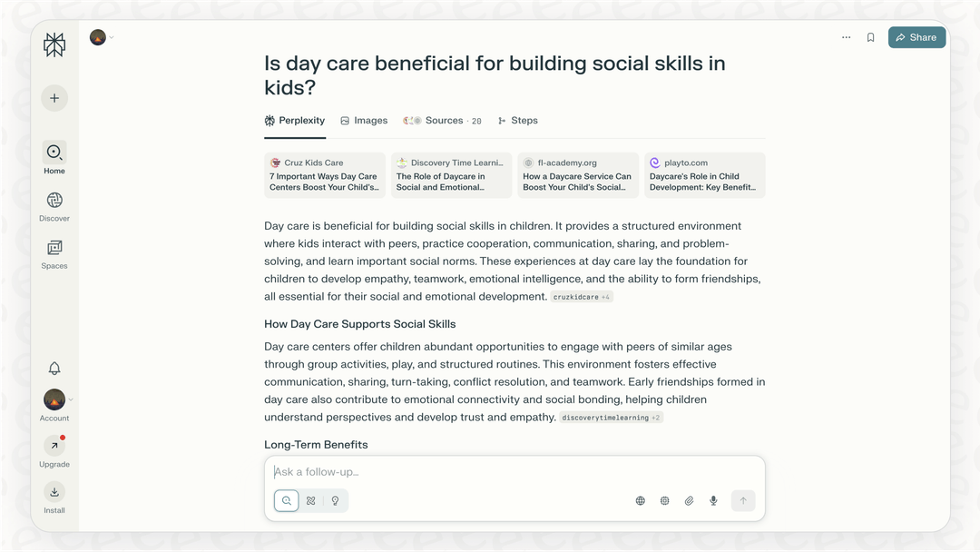Expand the profile dropdown at top left
Viewport: 980px width, 552px height.
tap(102, 37)
